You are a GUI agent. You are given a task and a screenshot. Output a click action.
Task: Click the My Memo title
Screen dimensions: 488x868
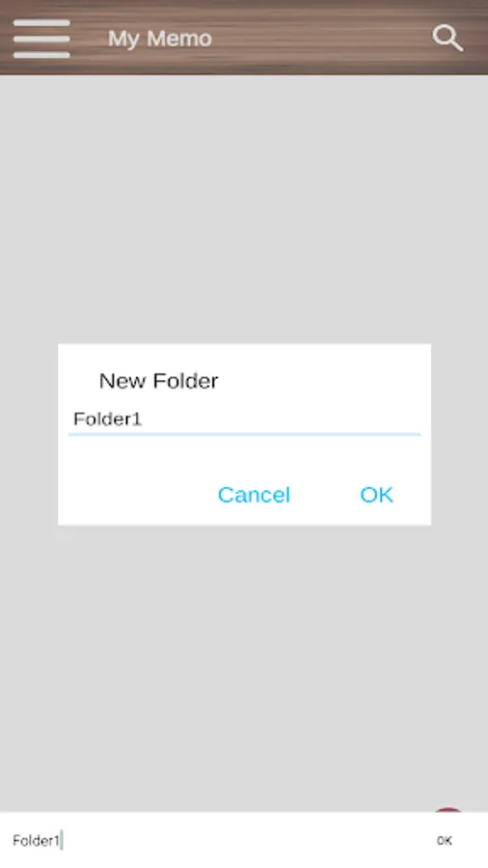coord(160,39)
